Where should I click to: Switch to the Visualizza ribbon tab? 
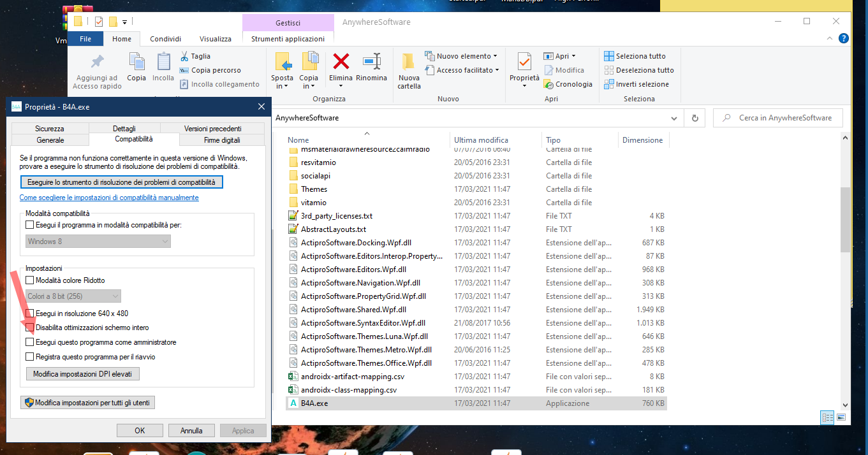[x=216, y=39]
